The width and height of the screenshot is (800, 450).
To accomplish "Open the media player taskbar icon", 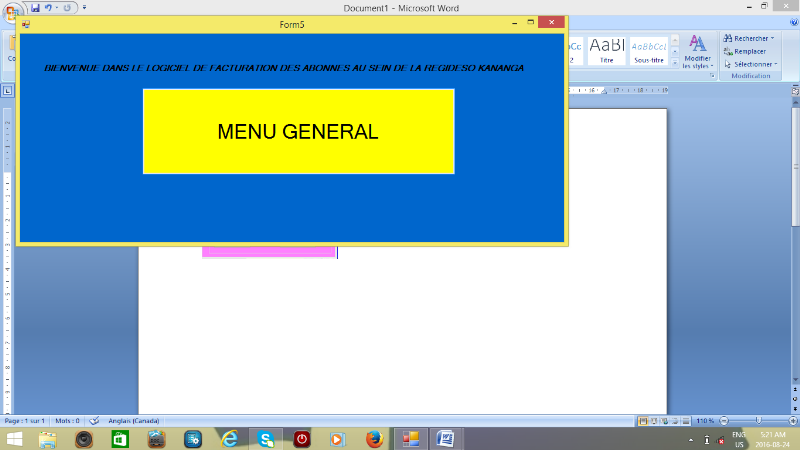I will (337, 439).
